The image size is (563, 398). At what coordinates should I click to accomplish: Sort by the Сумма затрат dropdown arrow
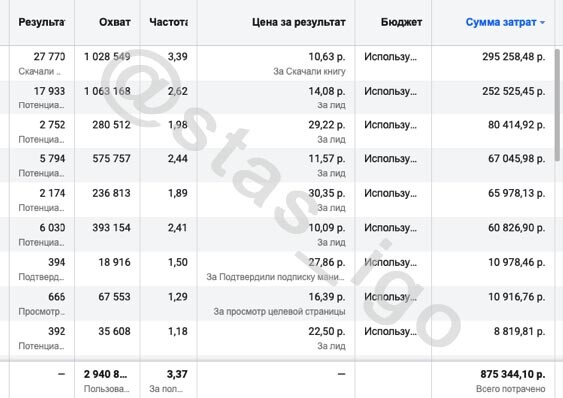[542, 22]
